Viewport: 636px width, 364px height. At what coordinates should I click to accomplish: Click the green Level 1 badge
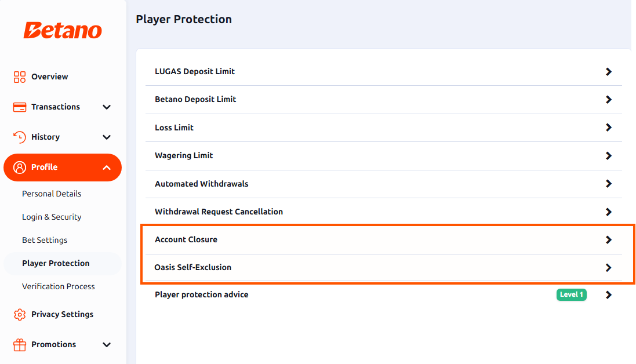[571, 294]
